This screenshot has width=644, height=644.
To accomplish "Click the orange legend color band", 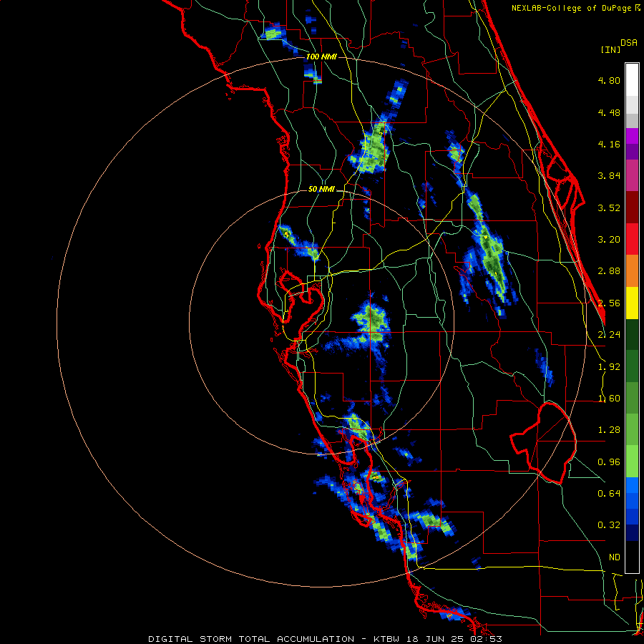I will (x=632, y=271).
